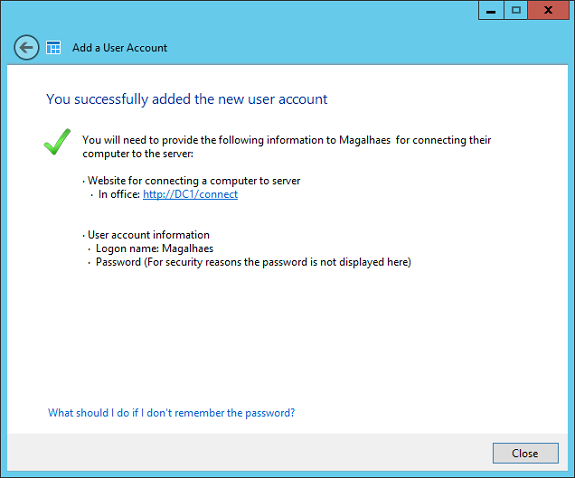Image resolution: width=575 pixels, height=478 pixels.
Task: Go back using the circular arrow button
Action: tap(26, 47)
